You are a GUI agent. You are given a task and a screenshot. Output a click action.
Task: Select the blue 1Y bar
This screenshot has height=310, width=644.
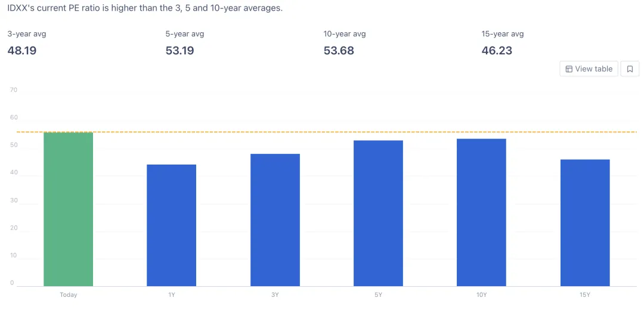[172, 225]
